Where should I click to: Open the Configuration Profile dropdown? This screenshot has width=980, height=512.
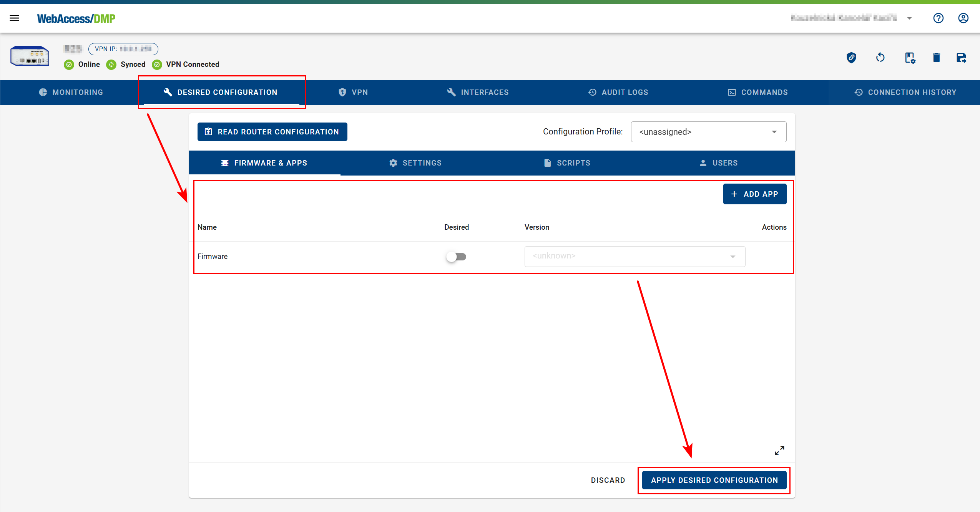click(x=708, y=132)
